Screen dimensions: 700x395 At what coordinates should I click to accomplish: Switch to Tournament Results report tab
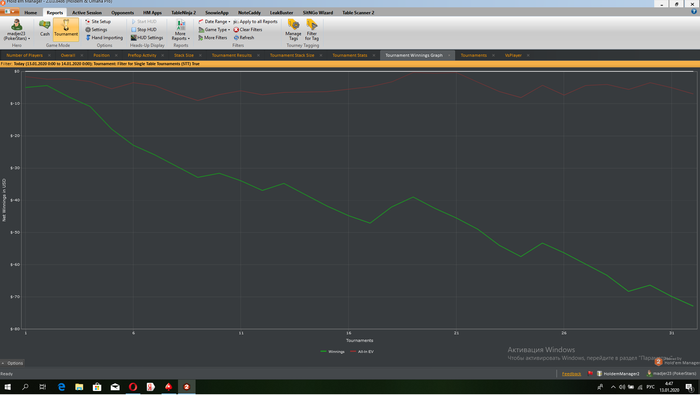232,55
